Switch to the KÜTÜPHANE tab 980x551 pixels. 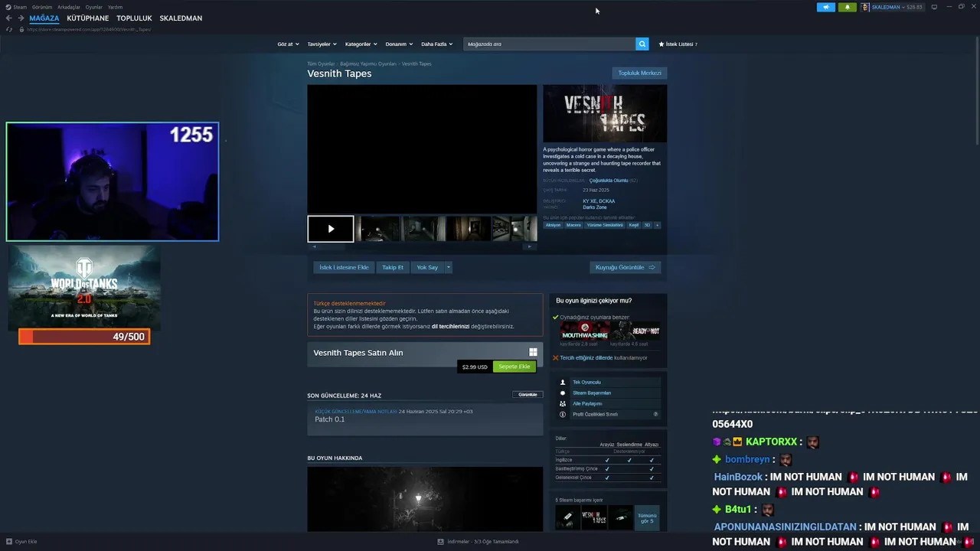point(88,18)
